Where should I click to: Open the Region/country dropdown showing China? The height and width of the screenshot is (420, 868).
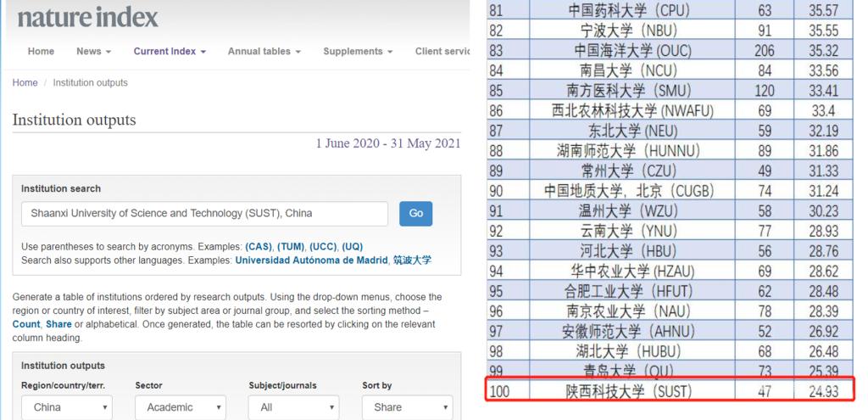[66, 407]
